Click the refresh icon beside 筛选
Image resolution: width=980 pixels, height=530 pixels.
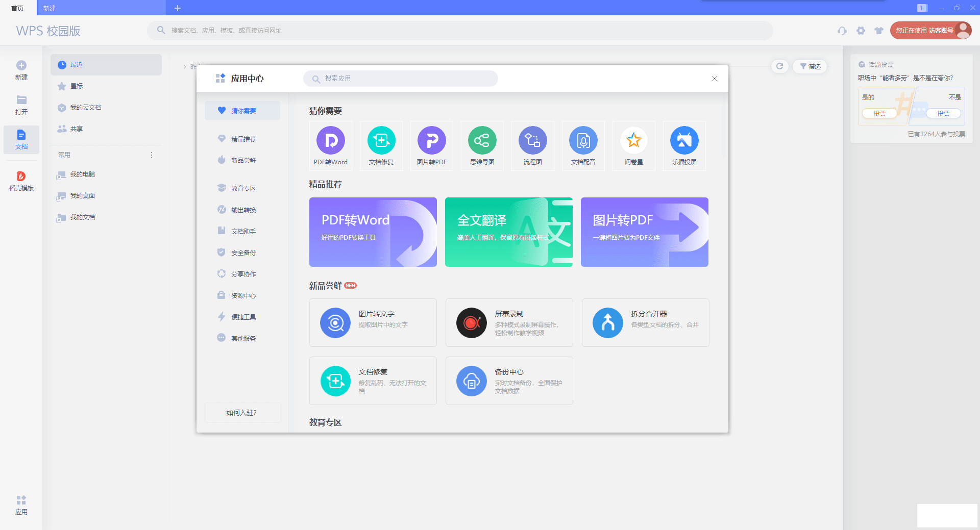pyautogui.click(x=779, y=66)
